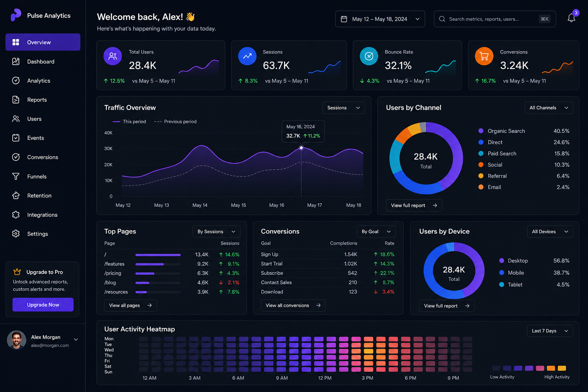
Task: Click the Reports document icon
Action: [x=16, y=100]
